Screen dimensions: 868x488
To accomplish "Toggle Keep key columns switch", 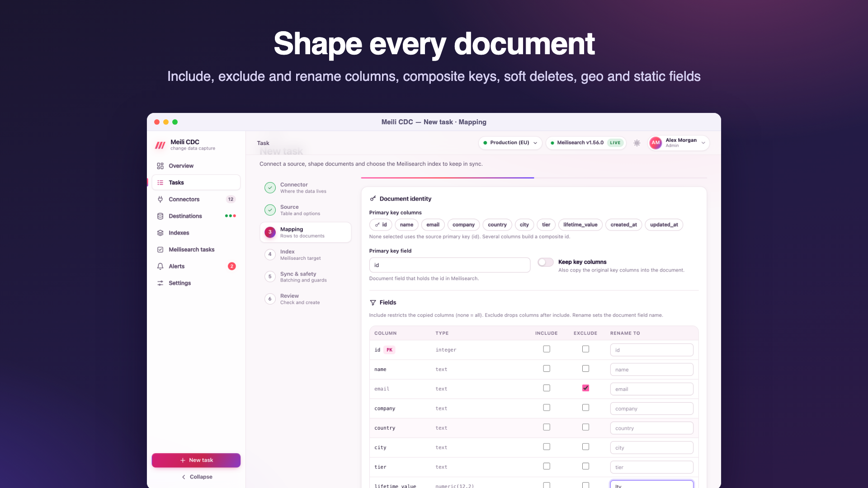I will click(545, 262).
